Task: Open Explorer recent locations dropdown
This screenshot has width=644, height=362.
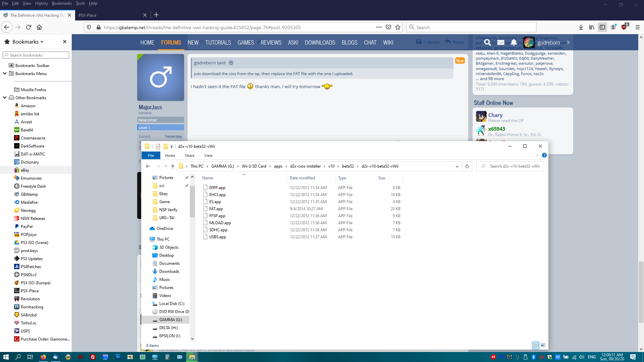Action: coord(166,166)
